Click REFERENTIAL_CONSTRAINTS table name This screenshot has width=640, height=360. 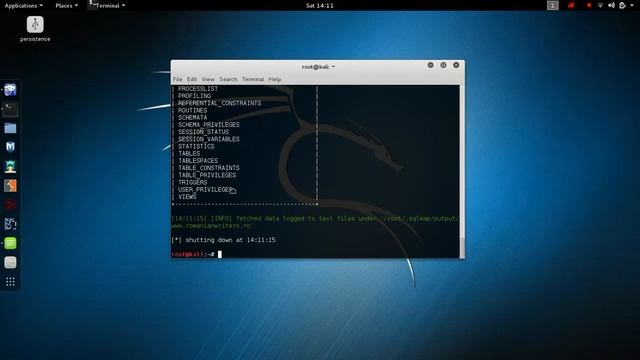220,103
